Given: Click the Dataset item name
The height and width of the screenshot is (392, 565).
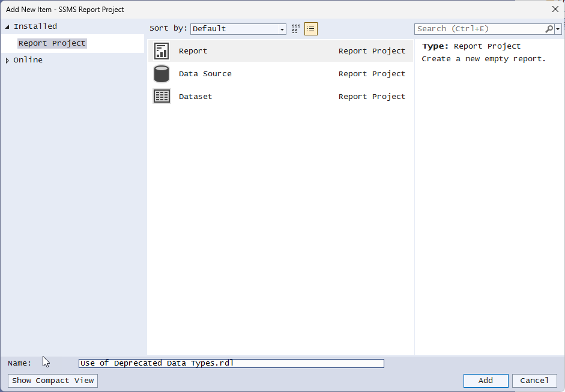Looking at the screenshot, I should tap(195, 97).
